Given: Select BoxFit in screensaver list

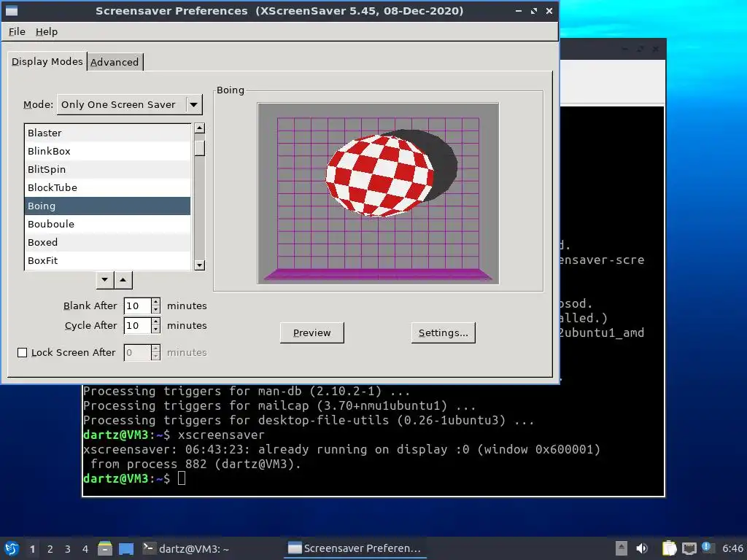Looking at the screenshot, I should coord(107,260).
